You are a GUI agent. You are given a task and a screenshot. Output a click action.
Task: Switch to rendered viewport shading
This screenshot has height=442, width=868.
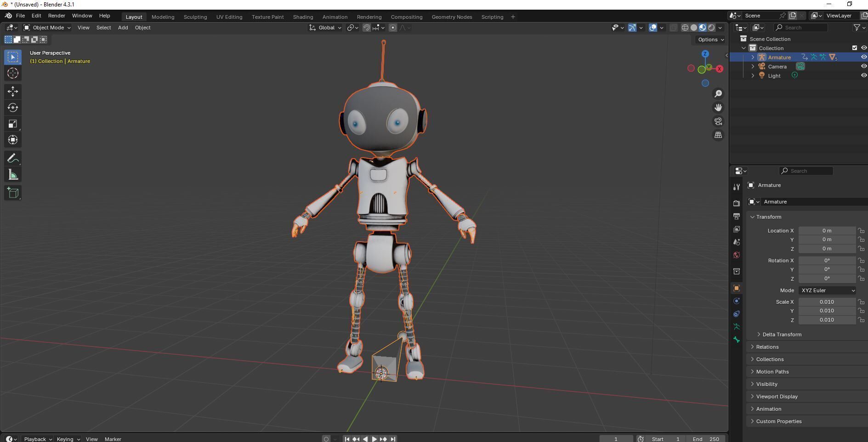tap(711, 28)
